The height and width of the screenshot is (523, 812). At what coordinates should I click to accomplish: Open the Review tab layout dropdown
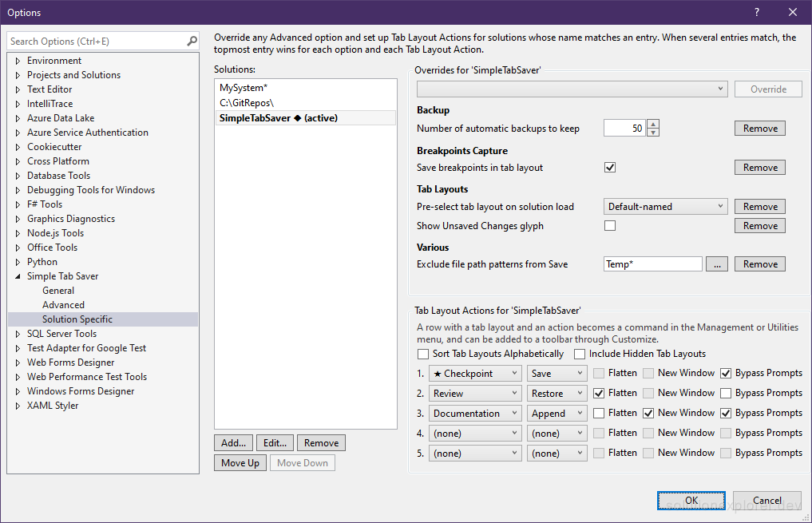point(475,394)
